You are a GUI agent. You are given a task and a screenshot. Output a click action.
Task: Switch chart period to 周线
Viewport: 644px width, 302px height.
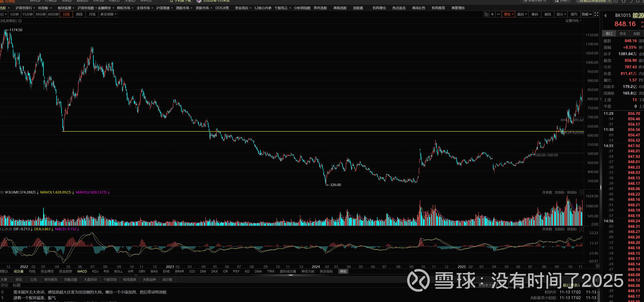coord(79,14)
